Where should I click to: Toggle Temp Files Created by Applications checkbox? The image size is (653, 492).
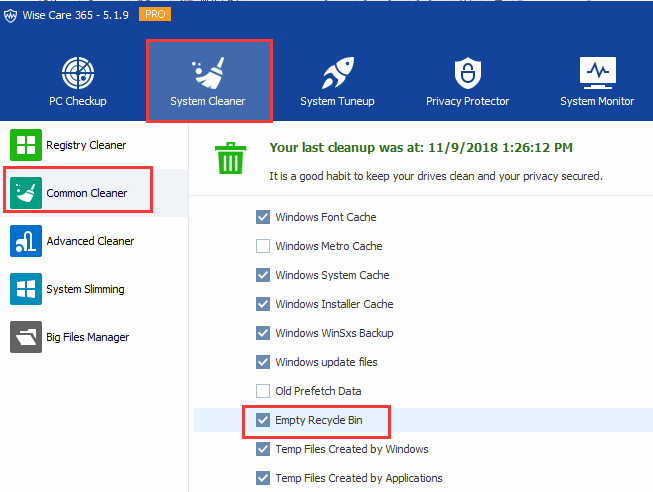pyautogui.click(x=263, y=478)
